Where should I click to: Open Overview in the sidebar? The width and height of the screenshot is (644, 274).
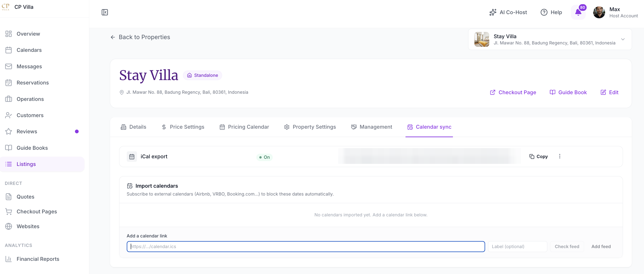pyautogui.click(x=43, y=34)
